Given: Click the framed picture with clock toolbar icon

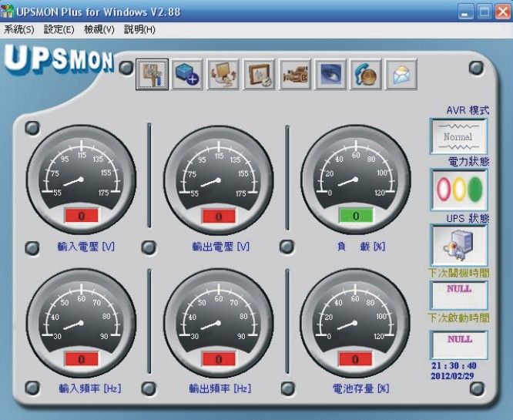Looking at the screenshot, I should tap(259, 74).
